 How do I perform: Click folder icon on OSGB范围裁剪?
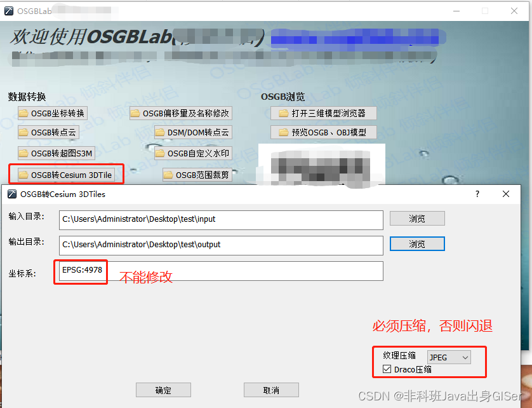[168, 175]
